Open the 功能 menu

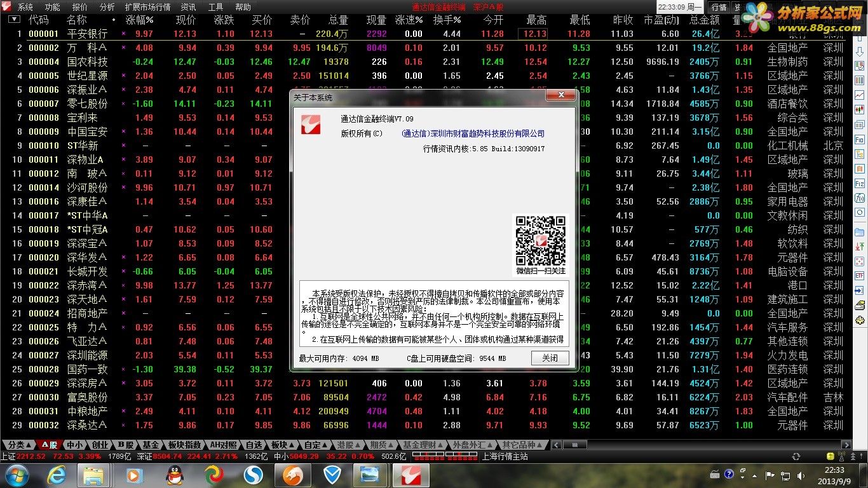[x=53, y=7]
